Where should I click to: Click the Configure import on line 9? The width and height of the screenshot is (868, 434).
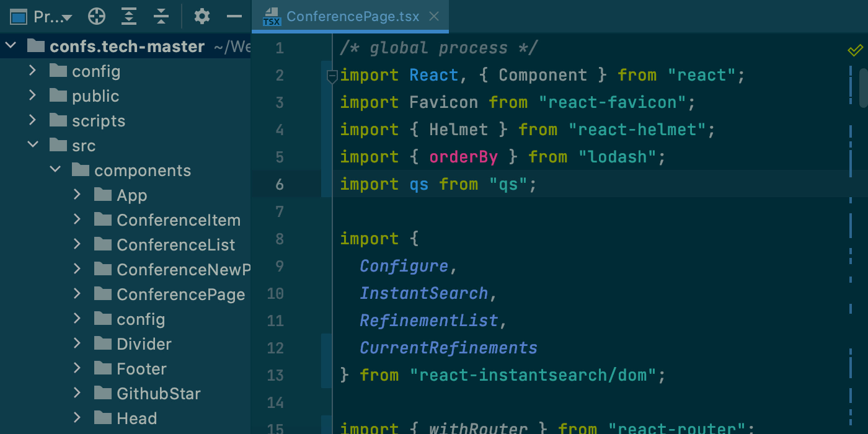click(x=404, y=266)
